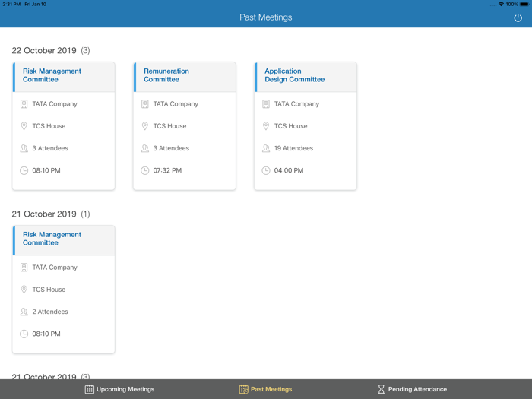
Task: Click TCS House in Application Design card
Action: 291,126
